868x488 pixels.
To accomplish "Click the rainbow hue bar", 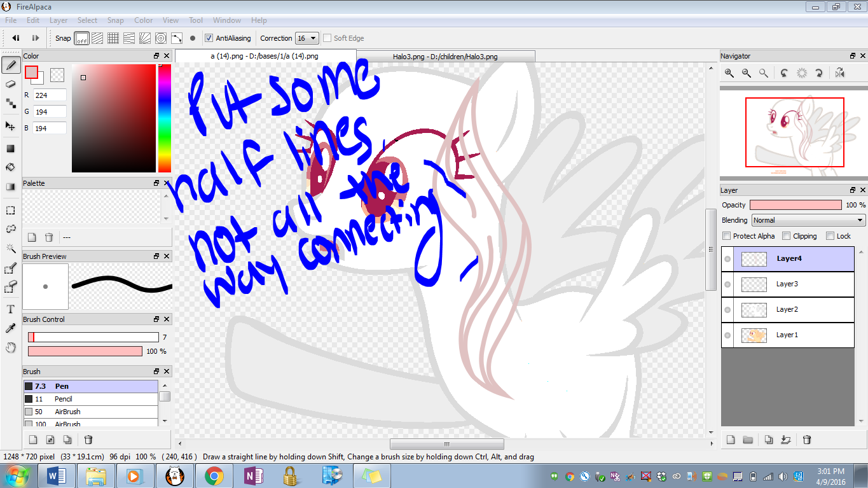I will [164, 118].
